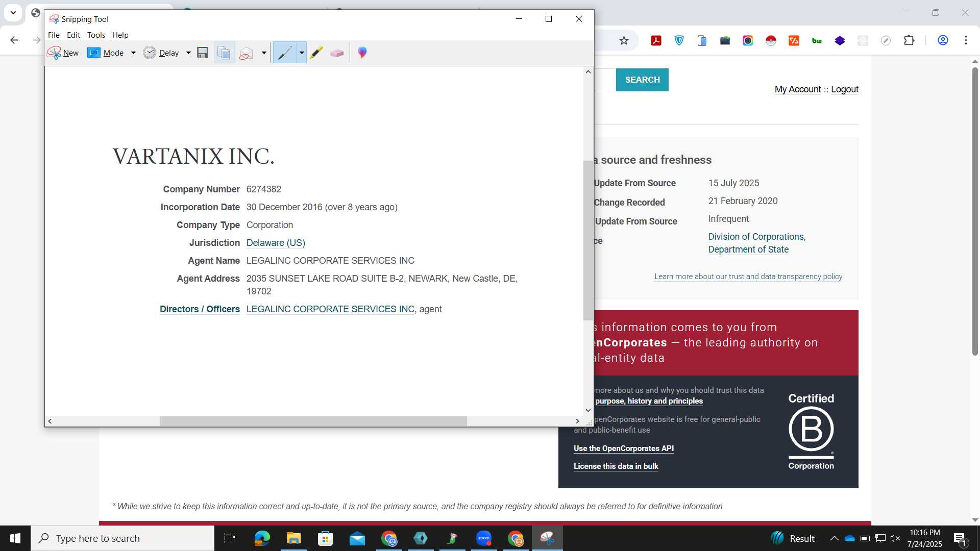Image resolution: width=980 pixels, height=551 pixels.
Task: Open Snipping Tool Help menu
Action: (120, 35)
